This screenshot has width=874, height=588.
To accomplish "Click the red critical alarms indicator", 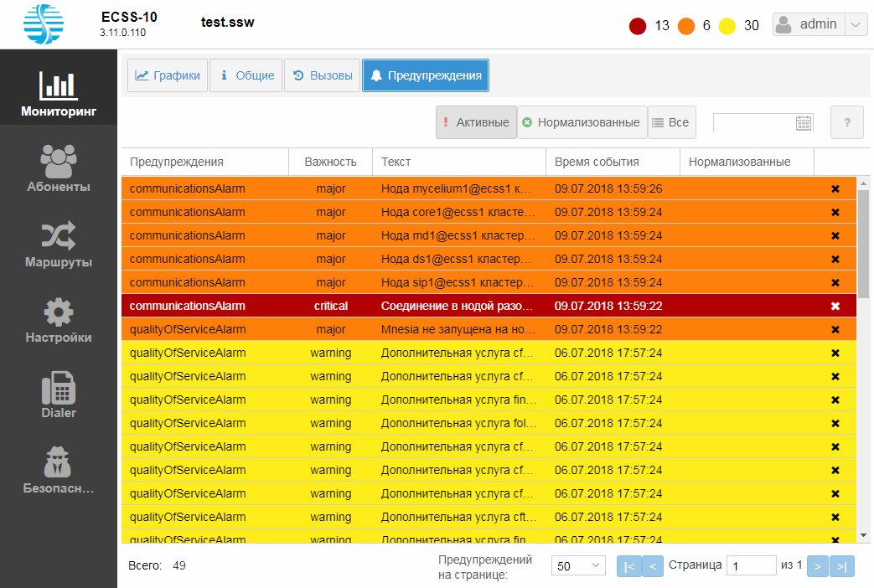I will pos(639,26).
